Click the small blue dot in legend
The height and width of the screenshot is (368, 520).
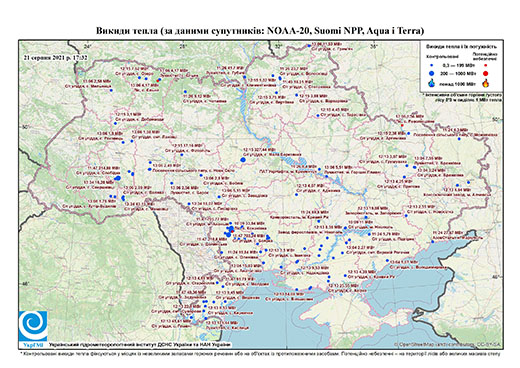pyautogui.click(x=432, y=65)
